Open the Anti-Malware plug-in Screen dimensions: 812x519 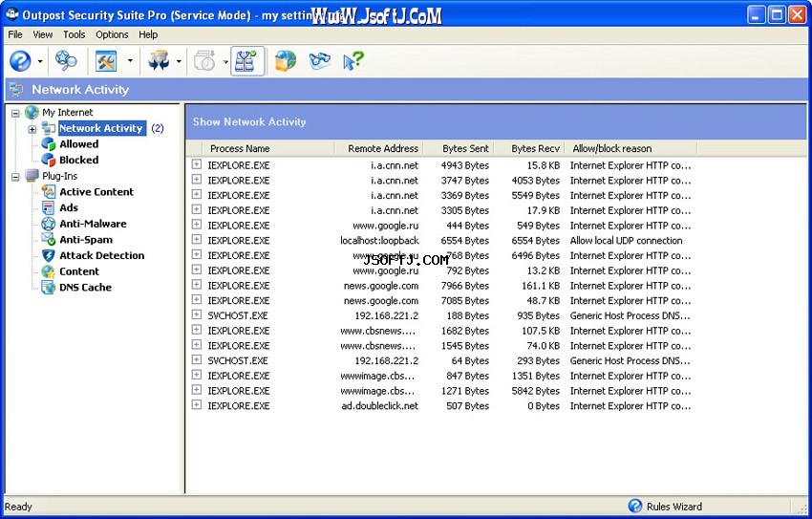[93, 224]
